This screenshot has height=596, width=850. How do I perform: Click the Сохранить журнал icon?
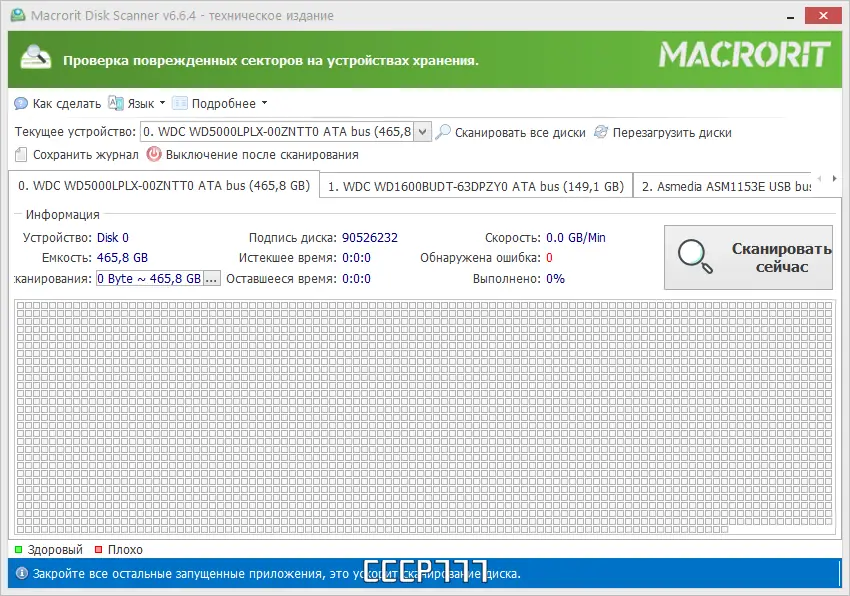[19, 154]
